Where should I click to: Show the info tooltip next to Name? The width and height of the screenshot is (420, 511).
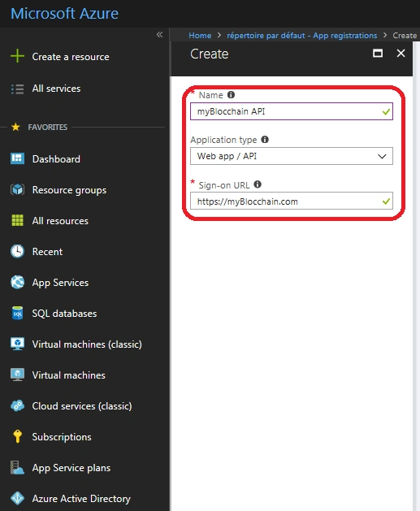coord(231,94)
